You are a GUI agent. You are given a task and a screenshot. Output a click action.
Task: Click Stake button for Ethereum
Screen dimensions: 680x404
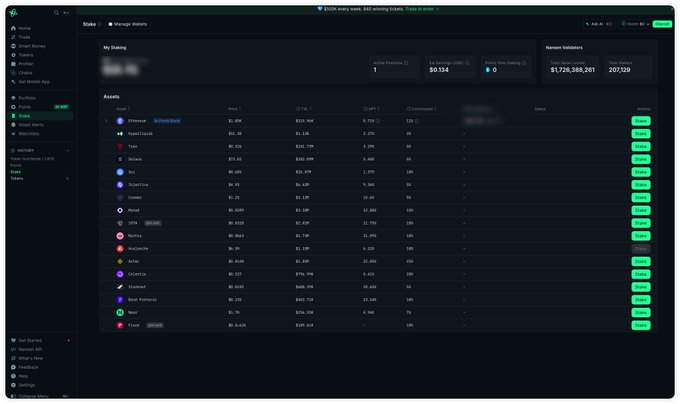tap(641, 121)
